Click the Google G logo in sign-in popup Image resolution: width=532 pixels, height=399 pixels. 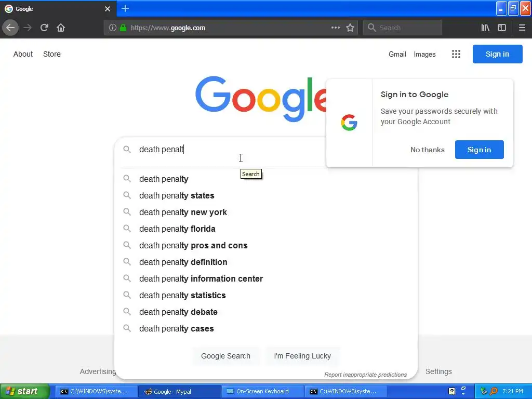(349, 123)
